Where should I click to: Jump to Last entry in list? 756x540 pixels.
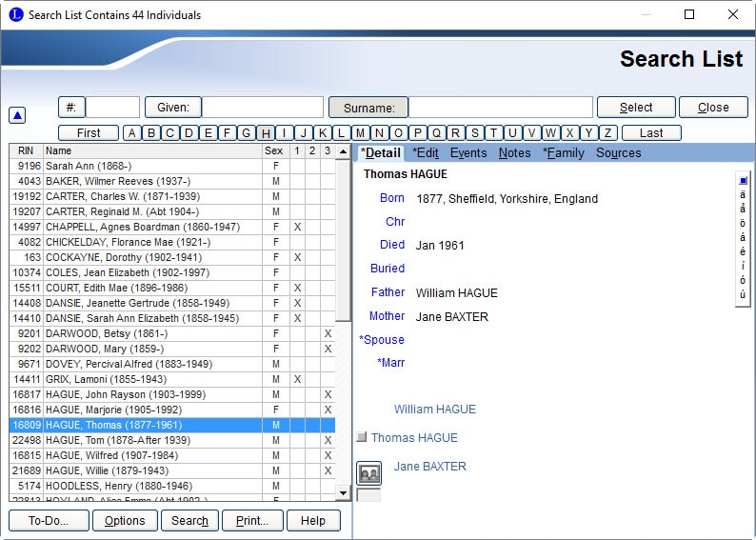pyautogui.click(x=651, y=133)
